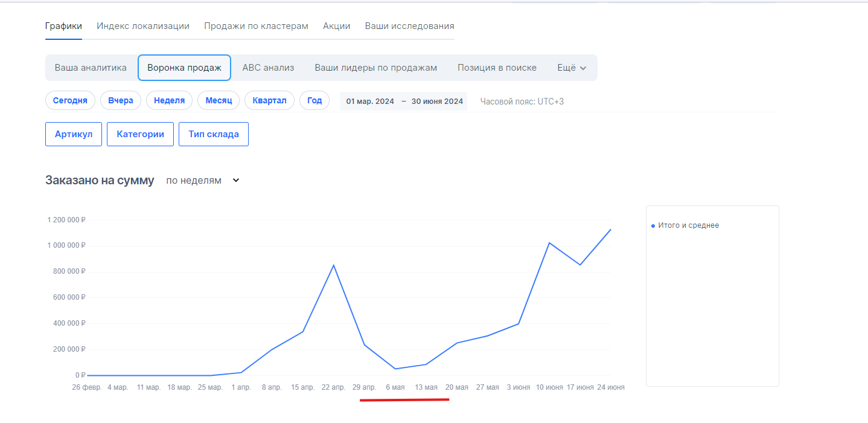Image resolution: width=868 pixels, height=423 pixels.
Task: Open ABC анализ section
Action: 268,68
